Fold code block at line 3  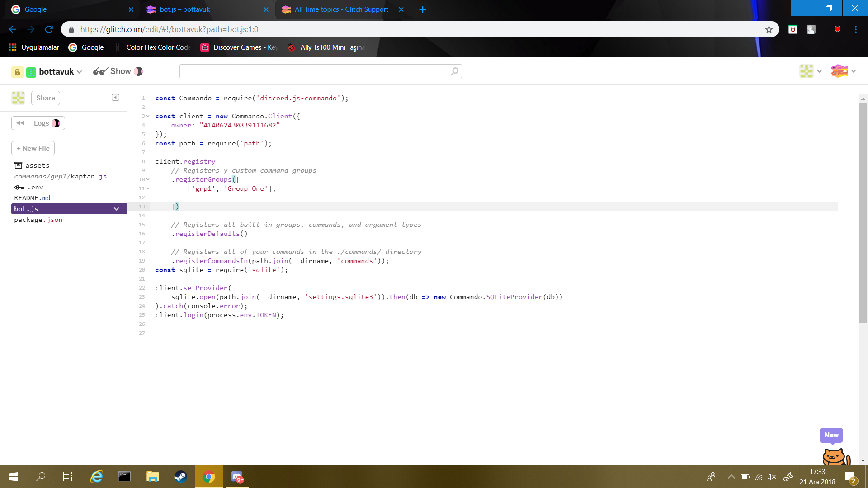point(148,116)
